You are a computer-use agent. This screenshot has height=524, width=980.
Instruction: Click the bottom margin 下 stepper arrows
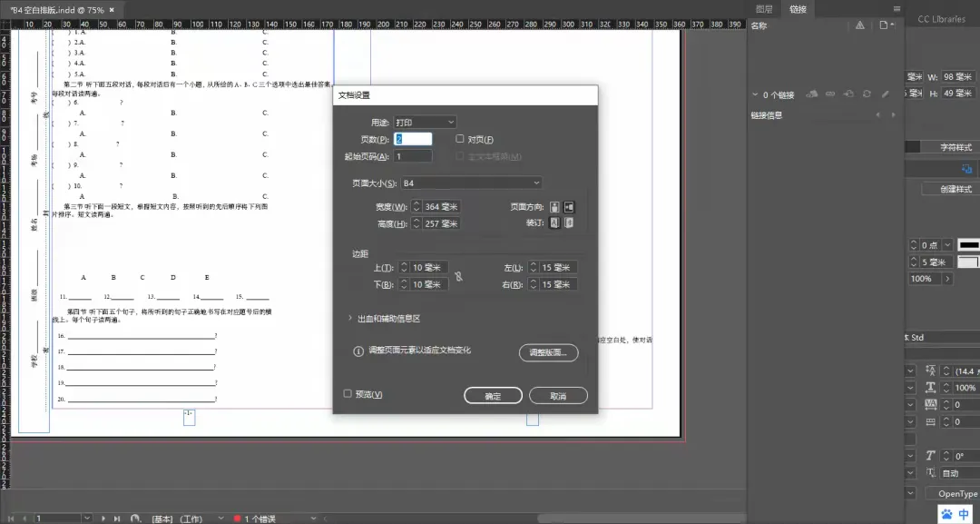(x=404, y=284)
